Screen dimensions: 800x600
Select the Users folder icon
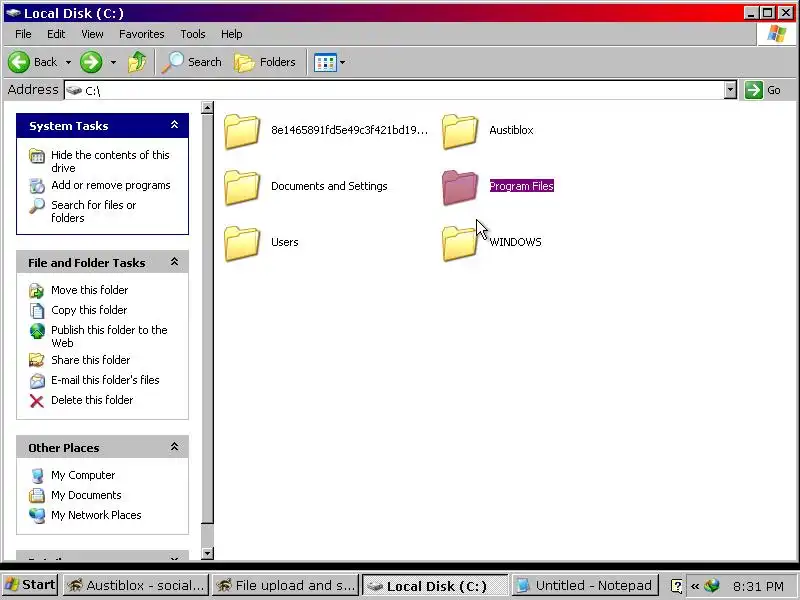point(242,243)
